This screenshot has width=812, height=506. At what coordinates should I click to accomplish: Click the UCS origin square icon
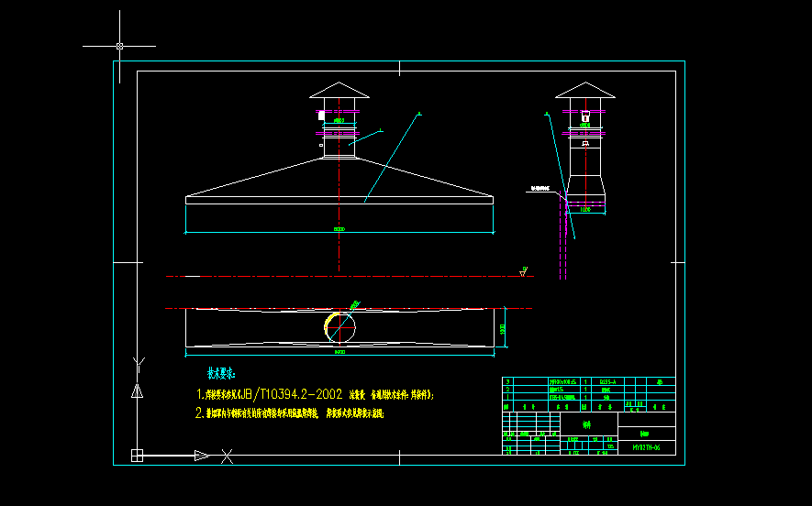point(137,456)
